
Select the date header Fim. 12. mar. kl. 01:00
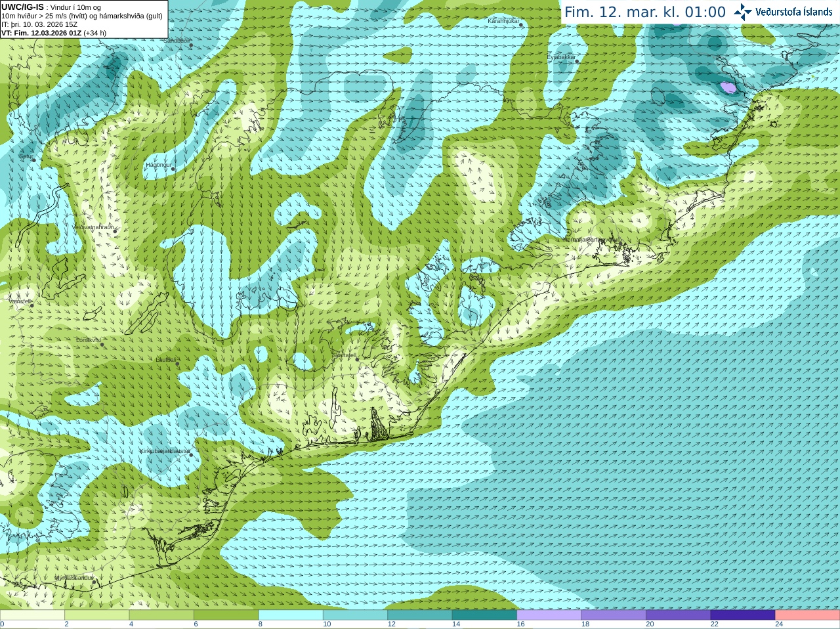click(645, 12)
